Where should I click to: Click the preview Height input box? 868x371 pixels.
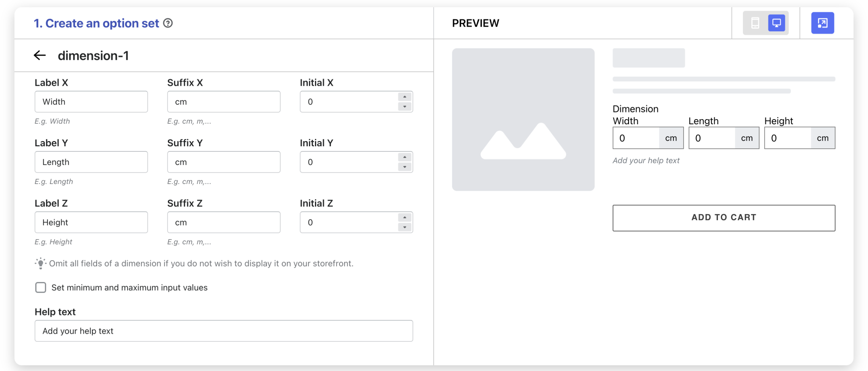tap(787, 138)
